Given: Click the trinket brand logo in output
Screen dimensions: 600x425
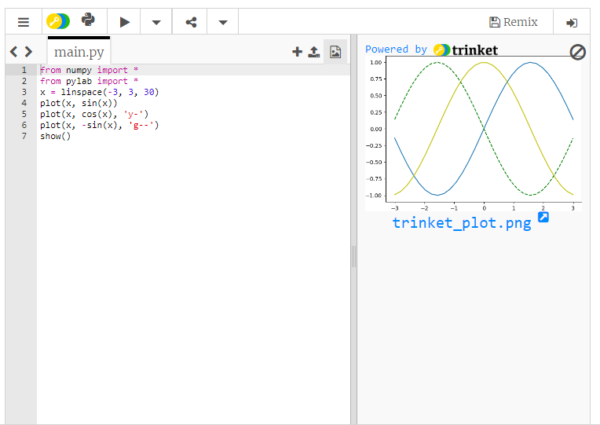Looking at the screenshot, I should (x=465, y=50).
